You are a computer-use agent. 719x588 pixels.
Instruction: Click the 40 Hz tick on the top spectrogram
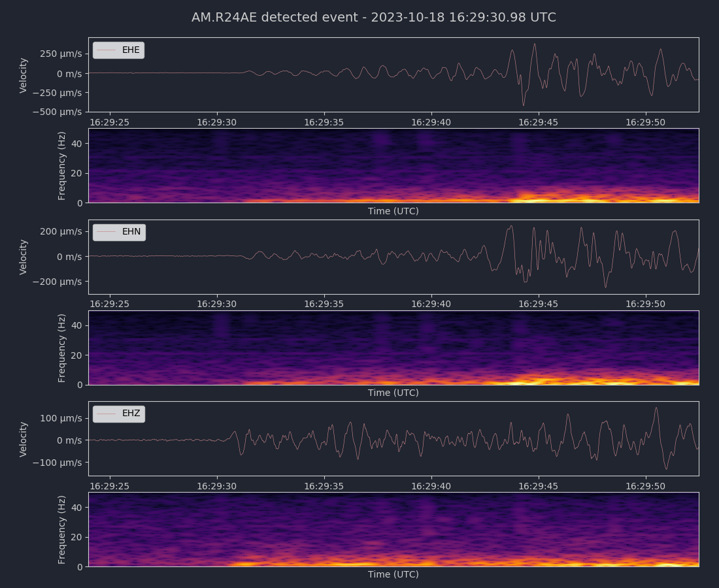77,143
